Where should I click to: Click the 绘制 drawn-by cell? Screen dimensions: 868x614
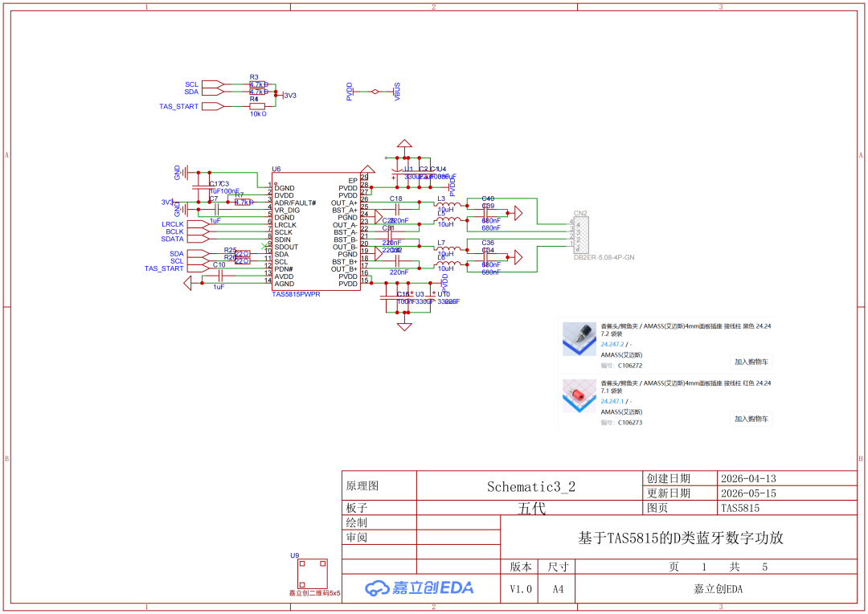tap(379, 522)
